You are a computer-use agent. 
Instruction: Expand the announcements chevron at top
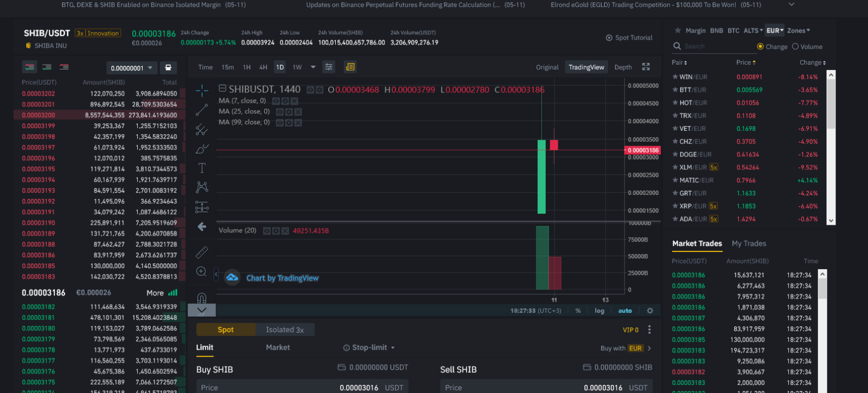click(x=792, y=4)
